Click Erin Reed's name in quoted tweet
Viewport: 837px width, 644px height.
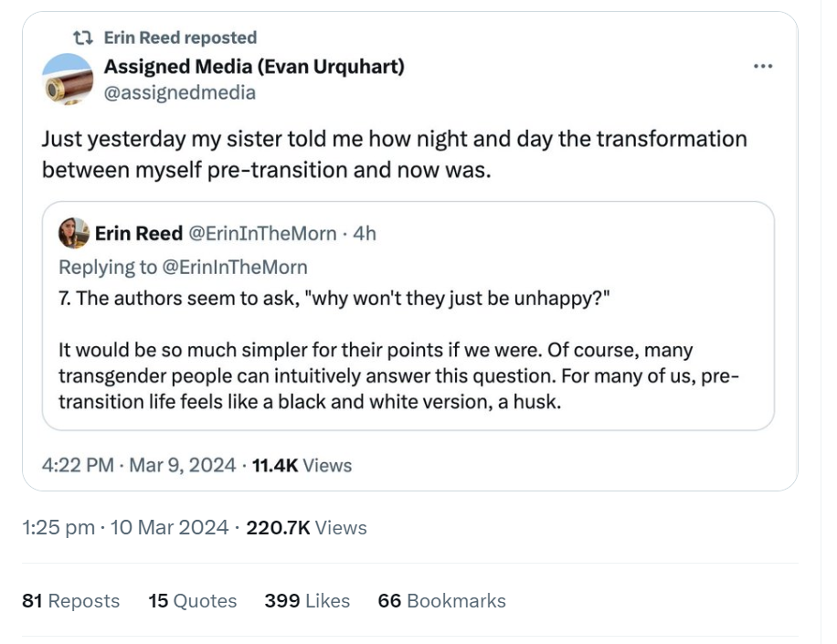pyautogui.click(x=139, y=234)
